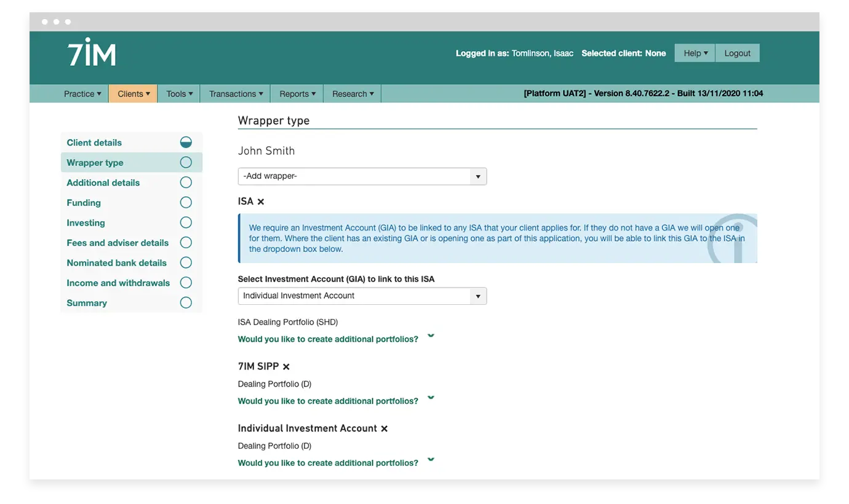Open the Add wrapper dropdown
849x504 pixels.
click(362, 176)
